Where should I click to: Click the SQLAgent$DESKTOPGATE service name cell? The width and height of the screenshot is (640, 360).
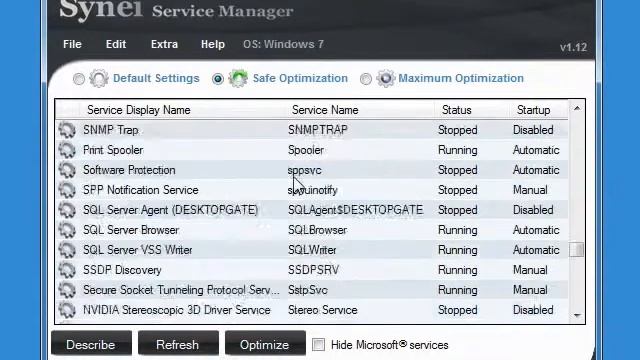point(355,210)
